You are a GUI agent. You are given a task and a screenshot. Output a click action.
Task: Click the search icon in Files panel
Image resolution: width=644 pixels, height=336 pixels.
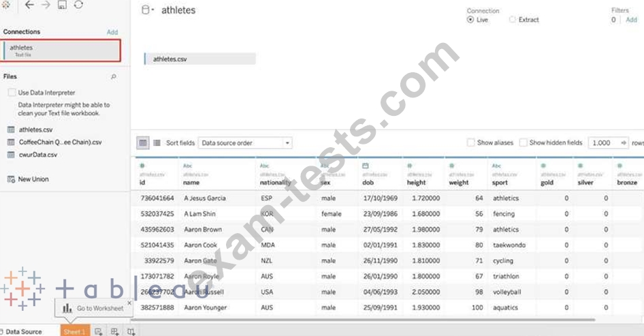tap(114, 77)
